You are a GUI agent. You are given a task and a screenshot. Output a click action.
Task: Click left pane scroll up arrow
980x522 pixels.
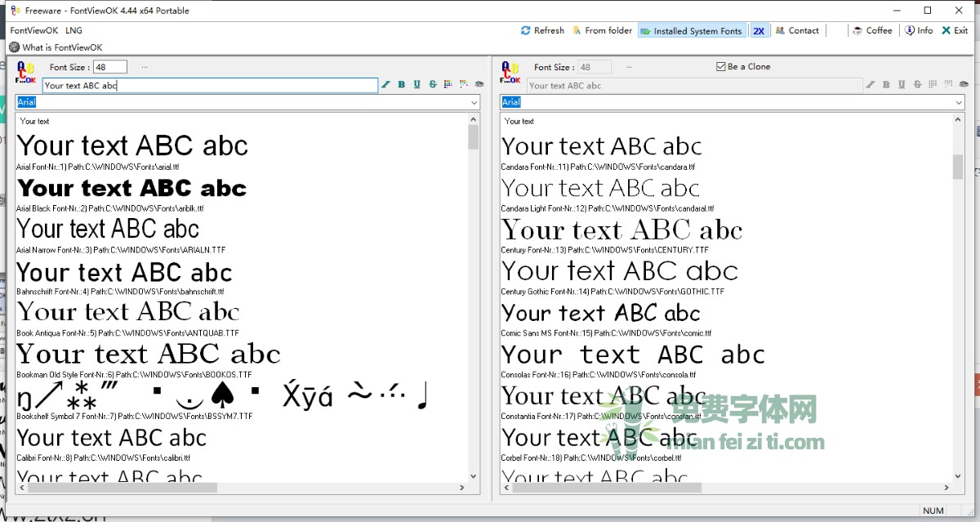click(474, 119)
